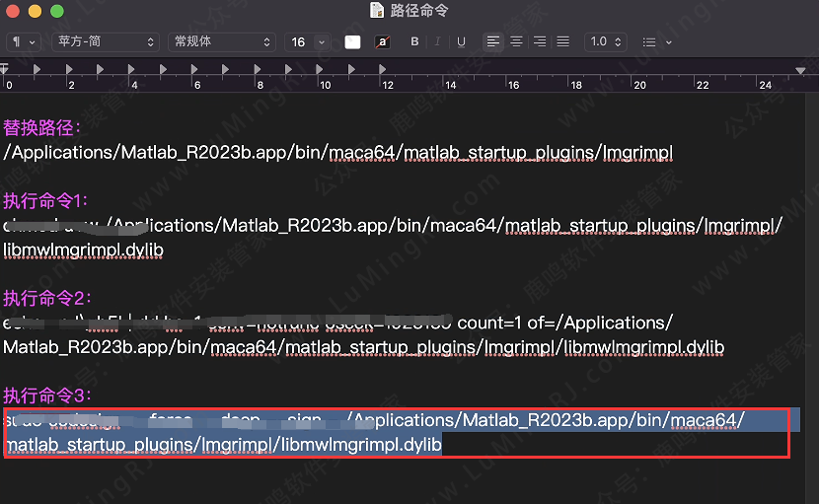The height and width of the screenshot is (504, 819).
Task: Open the text color swatch
Action: pyautogui.click(x=352, y=41)
